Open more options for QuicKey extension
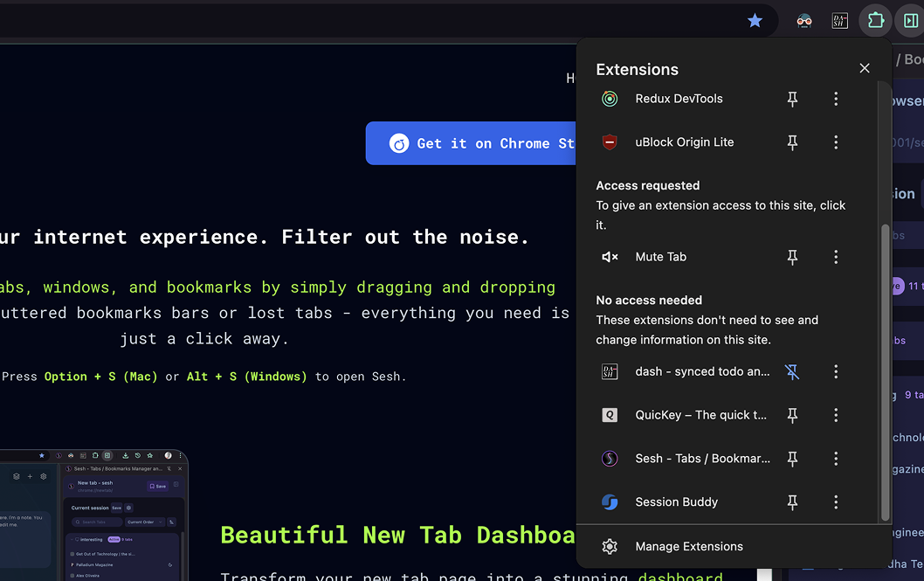The width and height of the screenshot is (924, 581). (836, 416)
